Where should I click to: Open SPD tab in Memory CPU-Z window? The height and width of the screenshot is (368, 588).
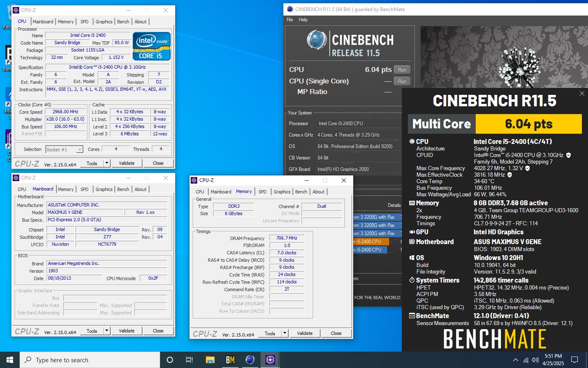click(262, 192)
